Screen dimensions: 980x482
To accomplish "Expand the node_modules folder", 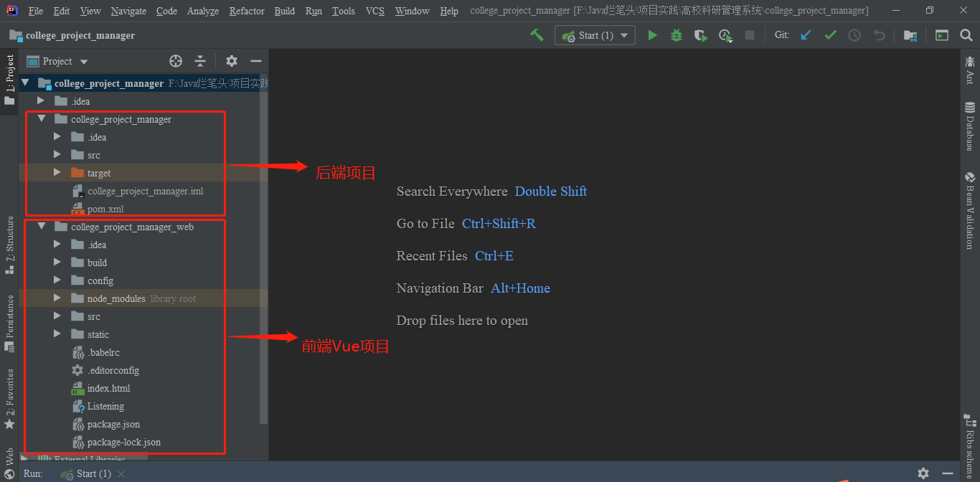I will 57,298.
